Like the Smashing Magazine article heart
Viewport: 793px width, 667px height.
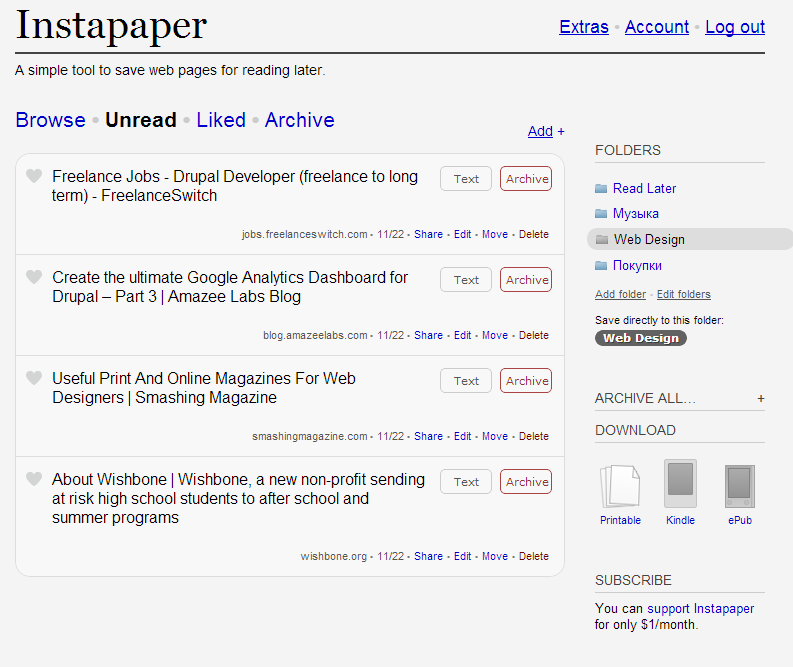coord(34,378)
